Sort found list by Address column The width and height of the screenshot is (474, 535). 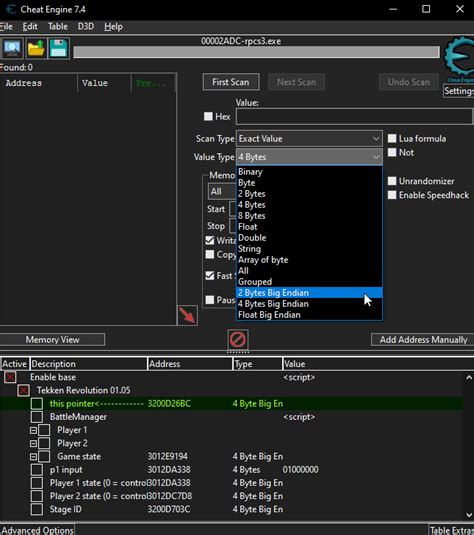tap(38, 83)
